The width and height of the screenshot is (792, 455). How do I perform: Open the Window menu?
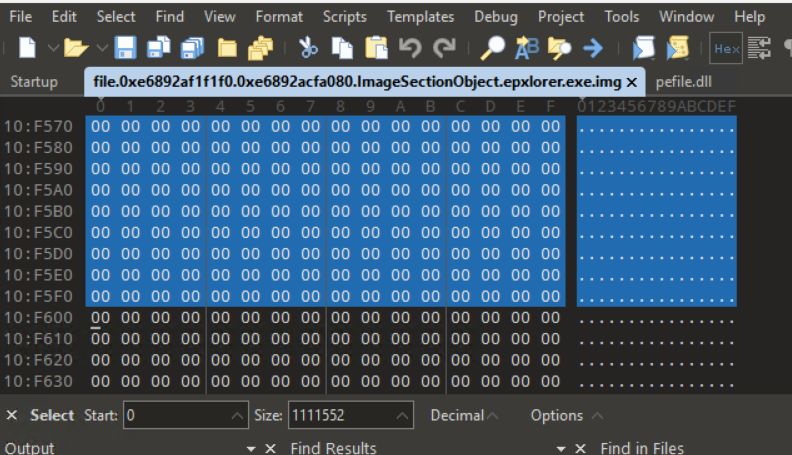click(686, 17)
